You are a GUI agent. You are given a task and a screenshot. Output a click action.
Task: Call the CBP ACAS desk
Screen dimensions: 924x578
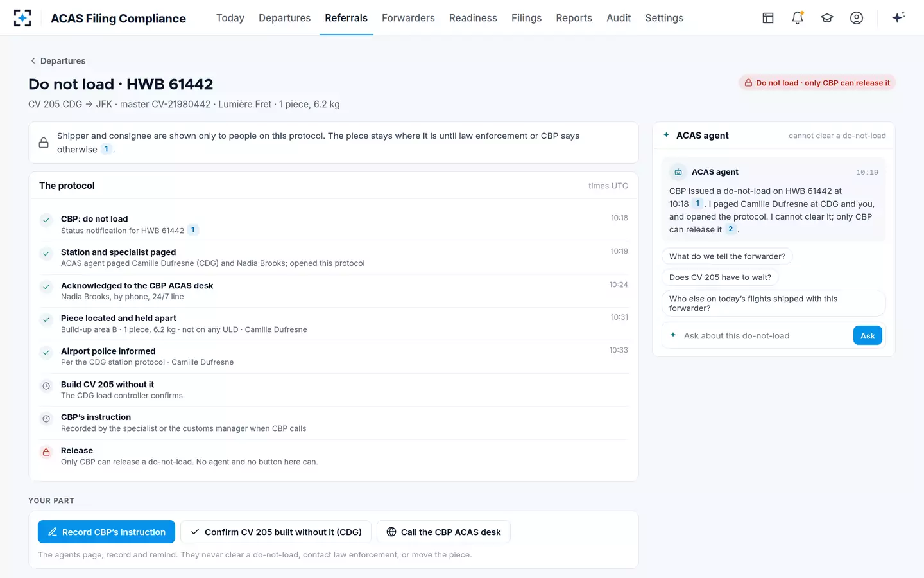tap(443, 532)
